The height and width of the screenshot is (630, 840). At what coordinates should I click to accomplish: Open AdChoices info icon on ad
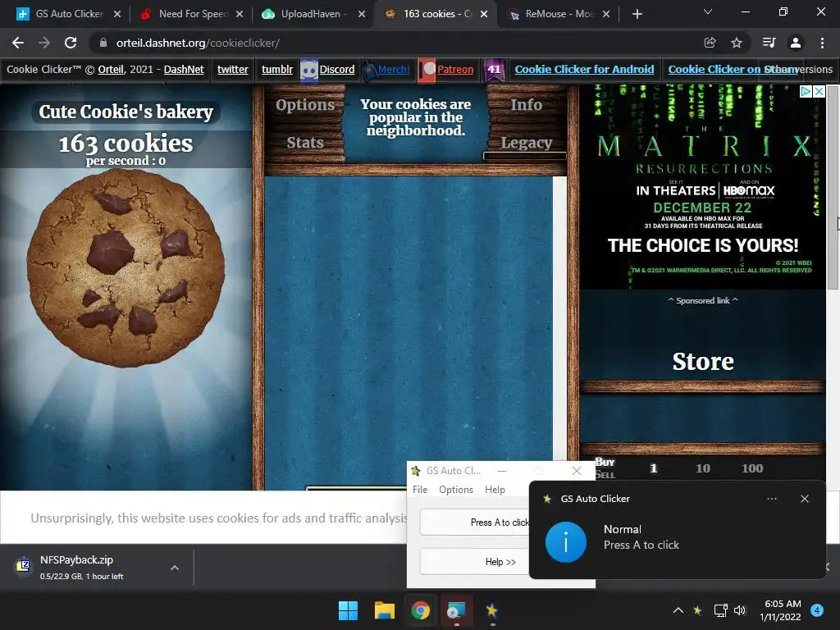click(806, 92)
